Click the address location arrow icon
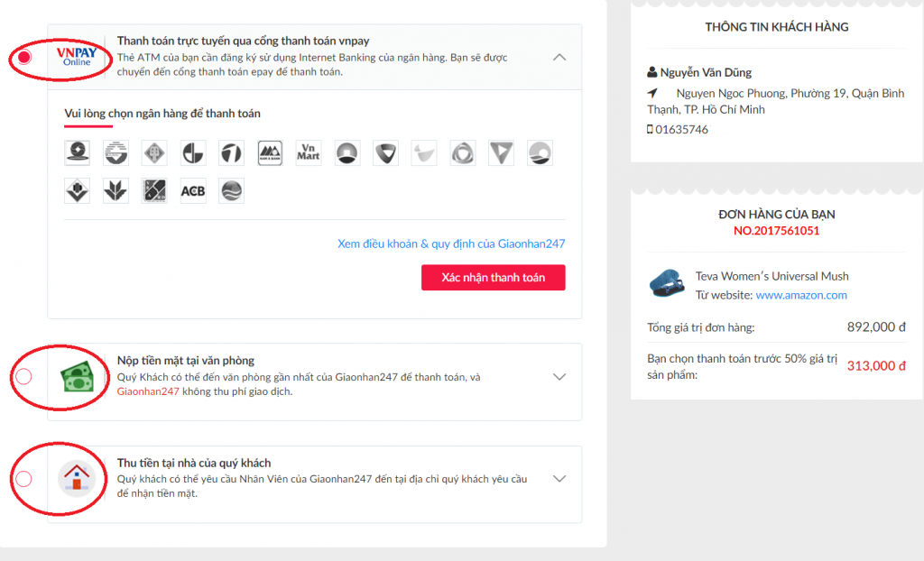The width and height of the screenshot is (924, 561). click(x=652, y=93)
